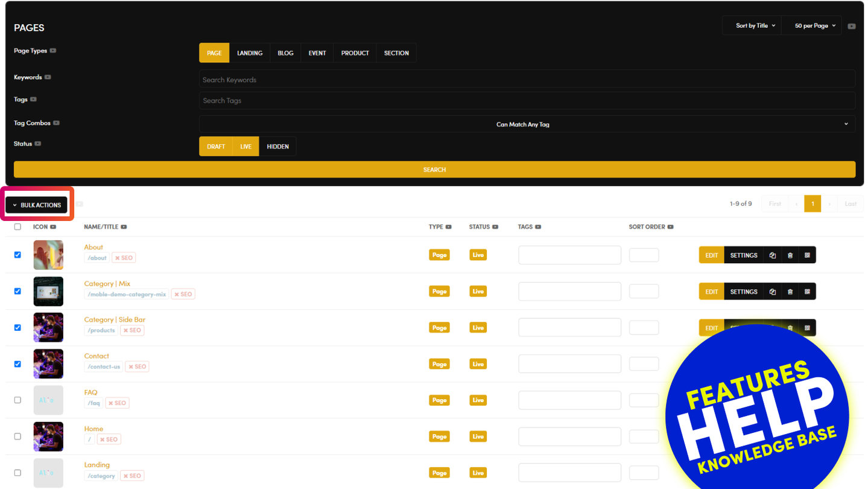Toggle the select-all checkbox in table header

tap(17, 227)
